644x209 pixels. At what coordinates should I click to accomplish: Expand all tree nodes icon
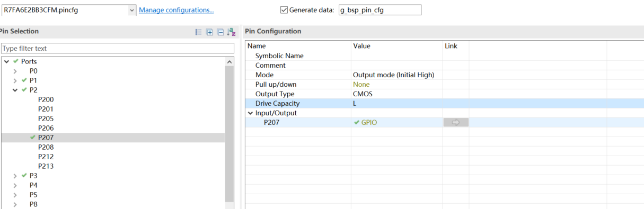(210, 32)
